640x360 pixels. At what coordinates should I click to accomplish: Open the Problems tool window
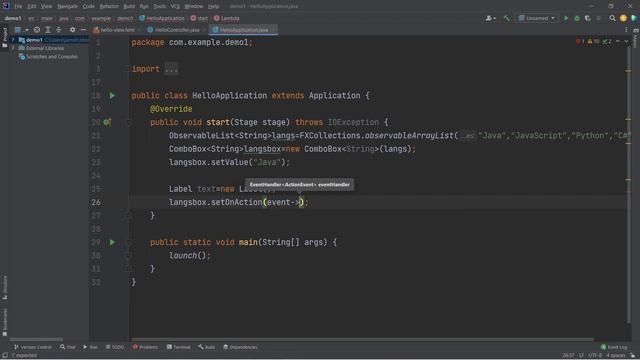click(x=145, y=347)
